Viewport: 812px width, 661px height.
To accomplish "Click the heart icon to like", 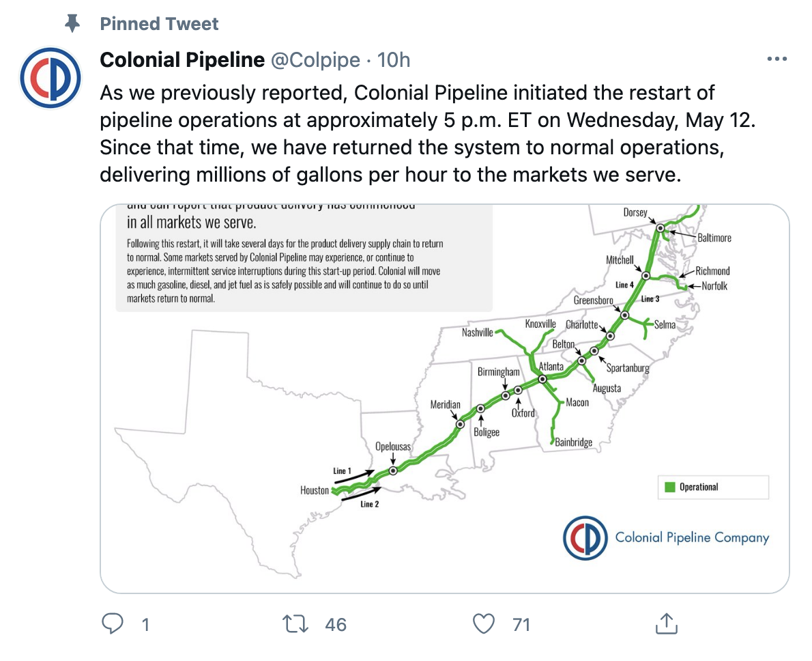I will (x=484, y=623).
